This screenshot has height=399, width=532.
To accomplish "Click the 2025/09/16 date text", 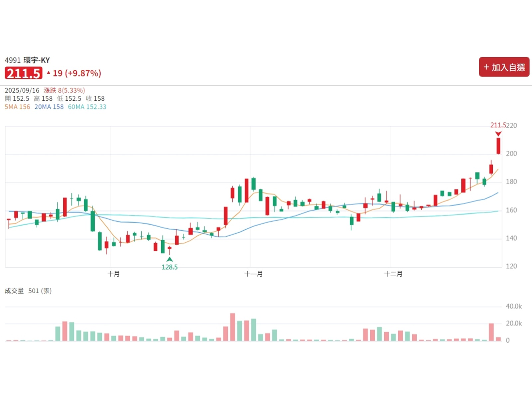I will coord(22,90).
